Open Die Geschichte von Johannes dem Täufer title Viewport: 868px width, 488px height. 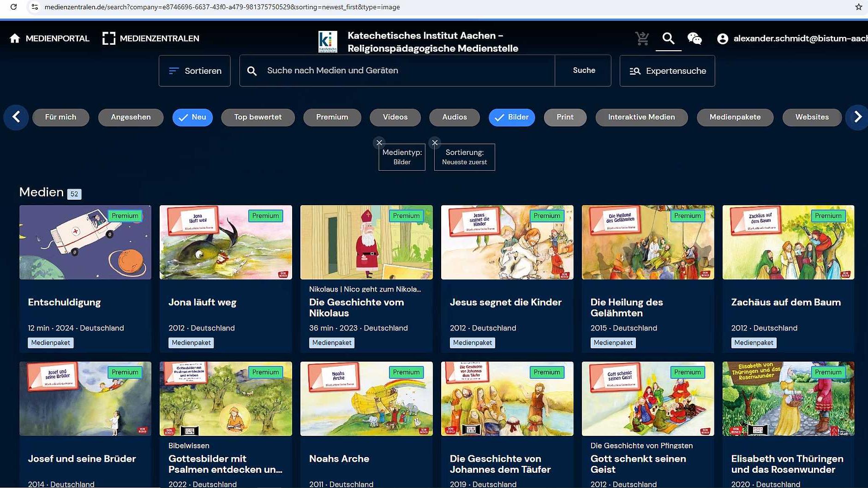click(500, 464)
